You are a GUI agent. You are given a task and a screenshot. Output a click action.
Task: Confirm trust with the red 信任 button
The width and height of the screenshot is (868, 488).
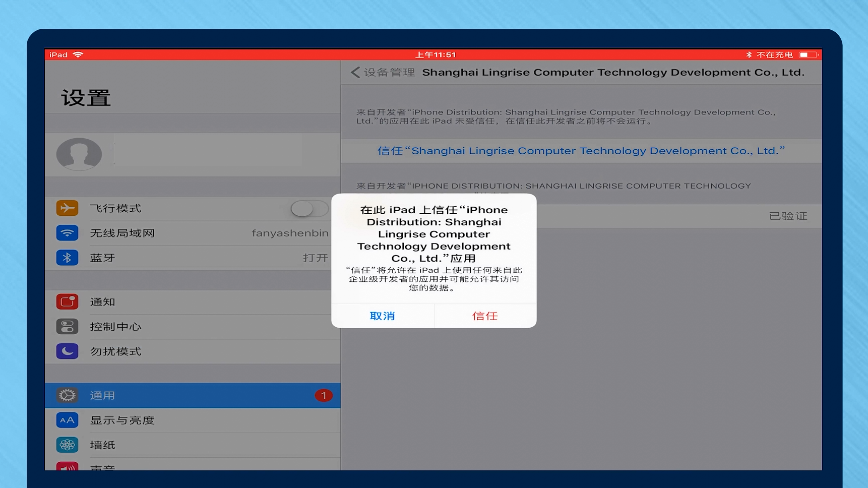click(x=485, y=316)
